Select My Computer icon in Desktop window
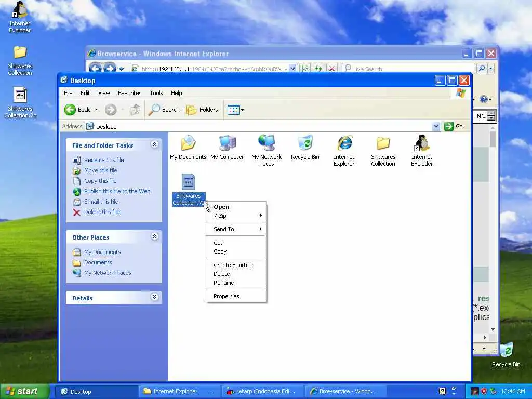The height and width of the screenshot is (399, 532). tap(227, 147)
